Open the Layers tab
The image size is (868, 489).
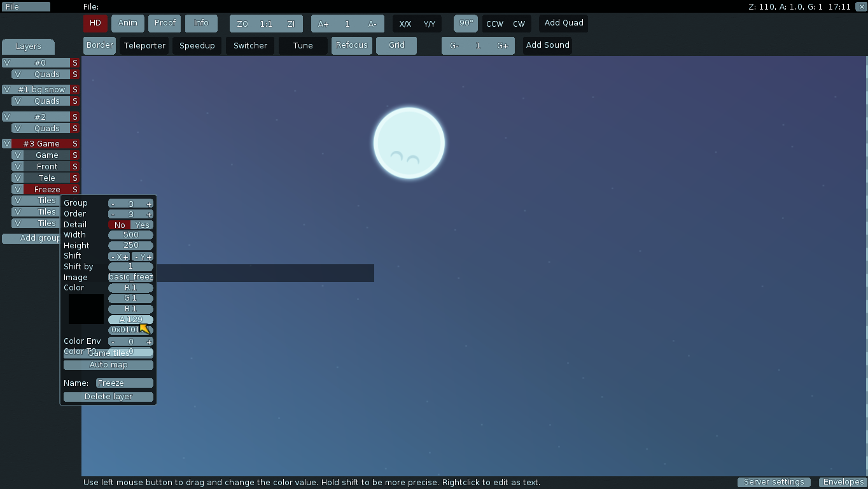tap(28, 46)
